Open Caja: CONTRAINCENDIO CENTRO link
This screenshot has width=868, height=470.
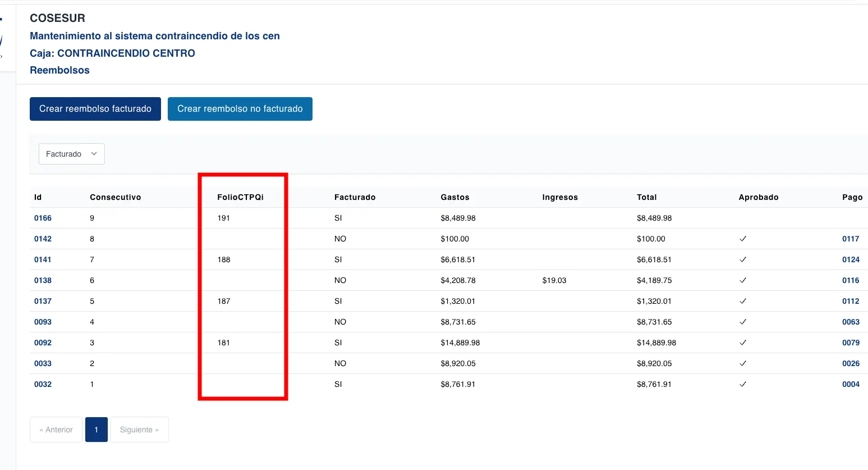(x=112, y=53)
